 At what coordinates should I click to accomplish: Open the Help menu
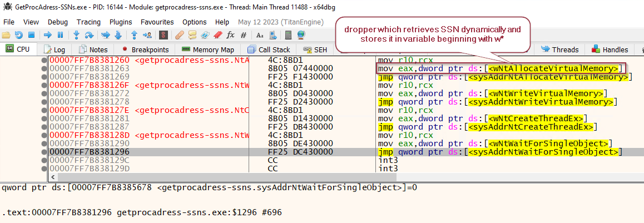point(222,22)
